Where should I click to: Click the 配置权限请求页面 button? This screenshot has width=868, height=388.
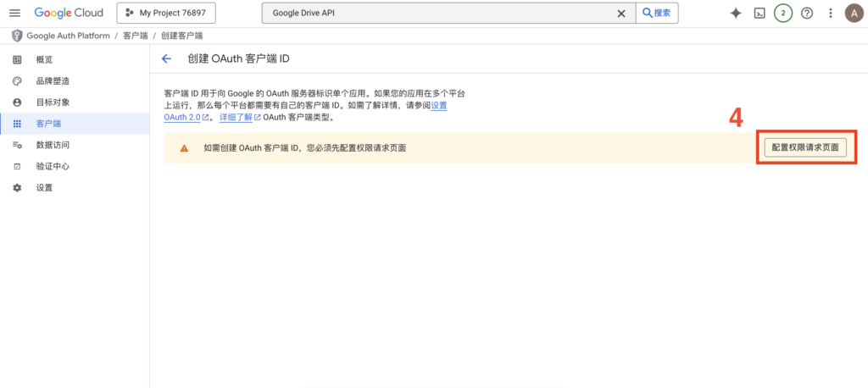tap(805, 147)
